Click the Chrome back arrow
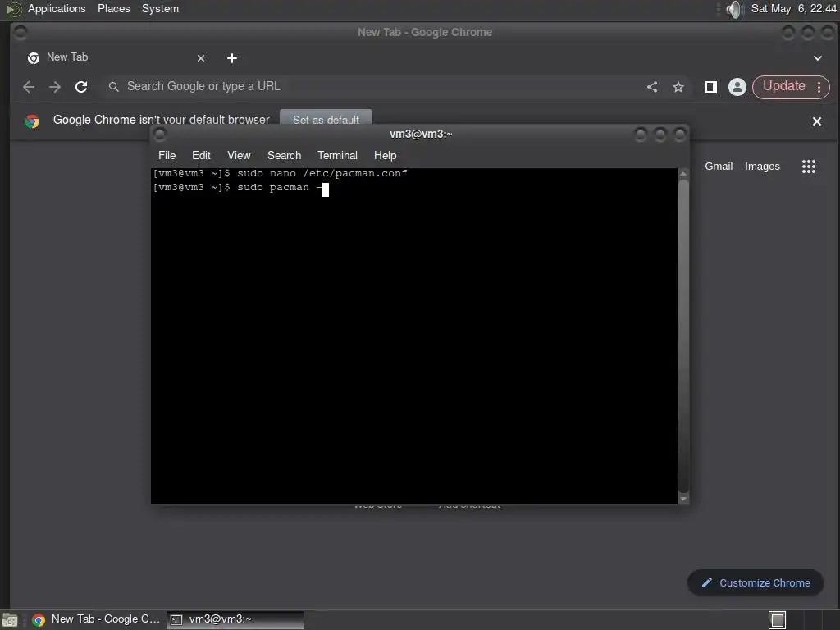Screen dimensions: 840x630 [x=29, y=87]
